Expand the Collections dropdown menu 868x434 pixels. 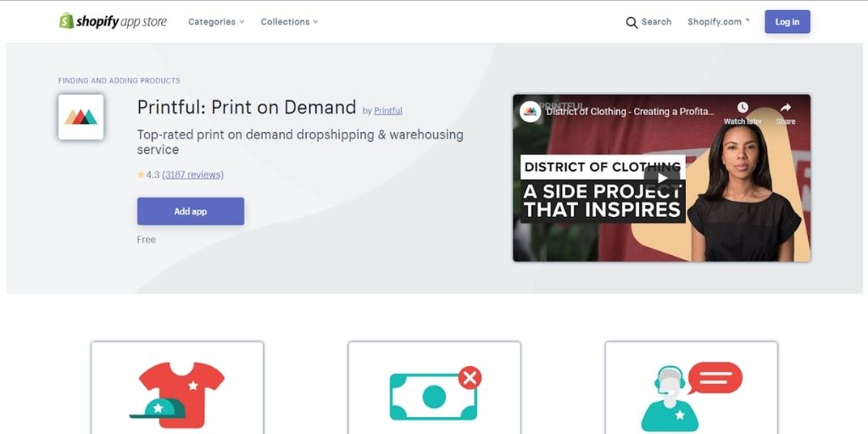click(290, 22)
